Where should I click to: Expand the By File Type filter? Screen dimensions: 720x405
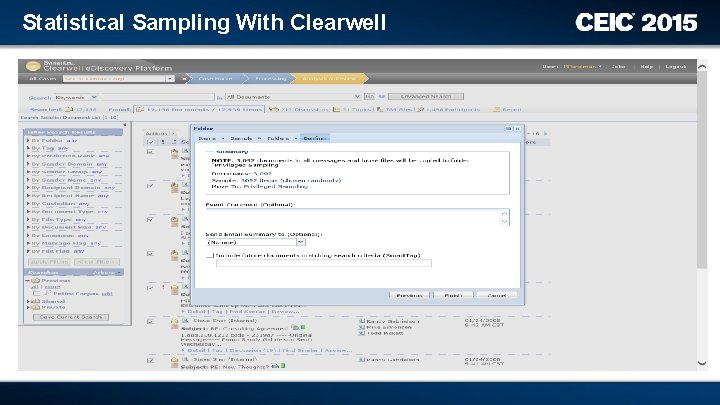point(28,219)
